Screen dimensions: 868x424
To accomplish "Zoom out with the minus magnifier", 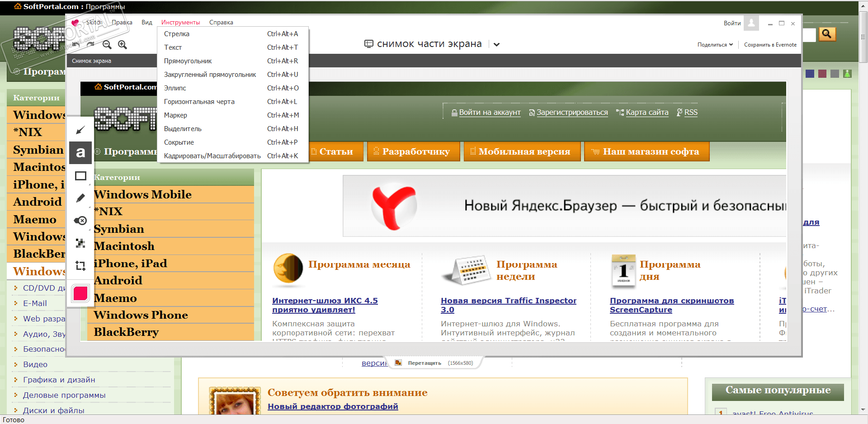I will point(107,45).
